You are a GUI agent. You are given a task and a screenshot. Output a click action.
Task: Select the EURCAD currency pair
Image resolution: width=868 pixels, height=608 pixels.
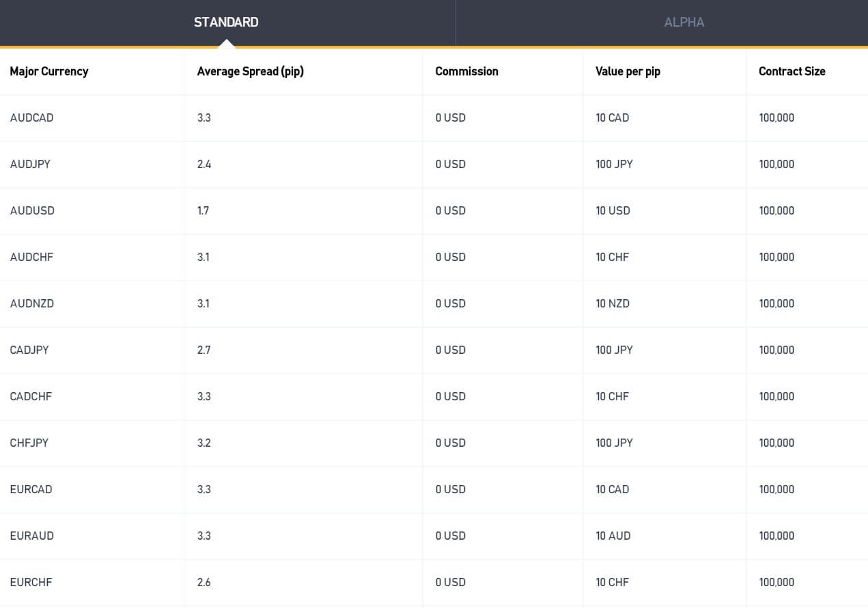click(x=31, y=489)
